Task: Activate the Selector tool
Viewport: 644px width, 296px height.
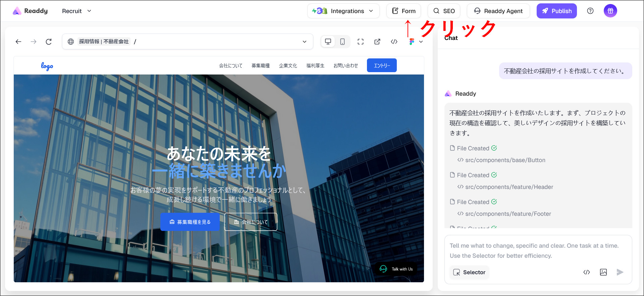Action: click(469, 272)
